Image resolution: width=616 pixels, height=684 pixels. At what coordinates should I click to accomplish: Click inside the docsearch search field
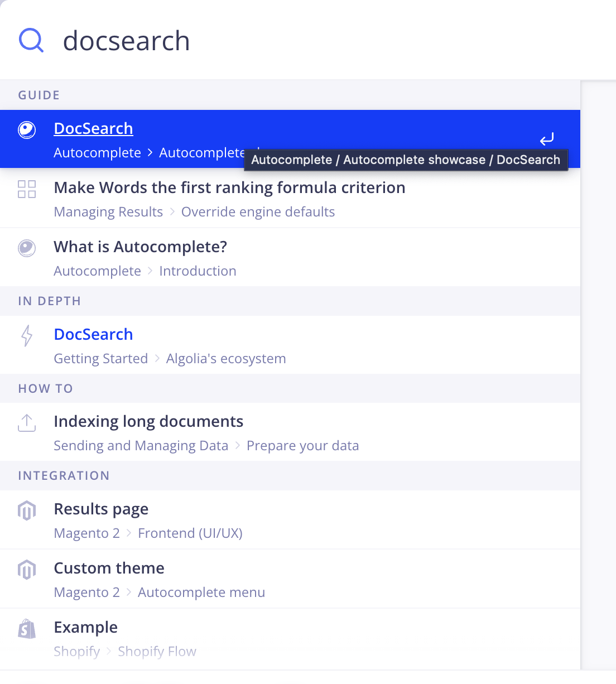point(223,40)
